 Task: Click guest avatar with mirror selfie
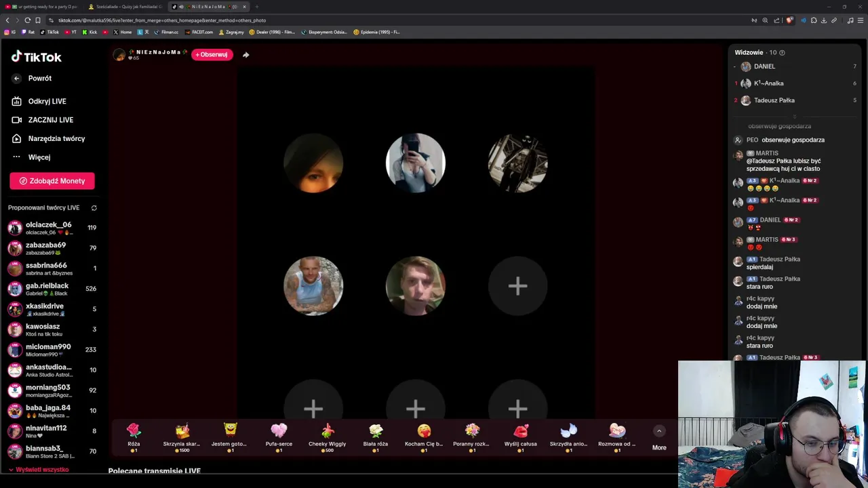[416, 163]
